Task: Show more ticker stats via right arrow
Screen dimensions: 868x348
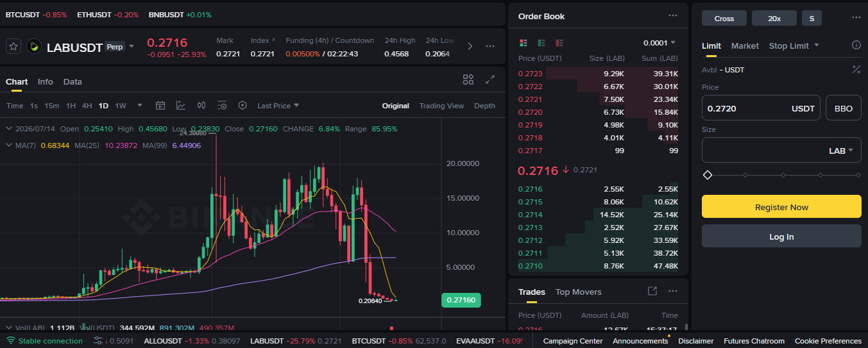Action: tap(470, 46)
